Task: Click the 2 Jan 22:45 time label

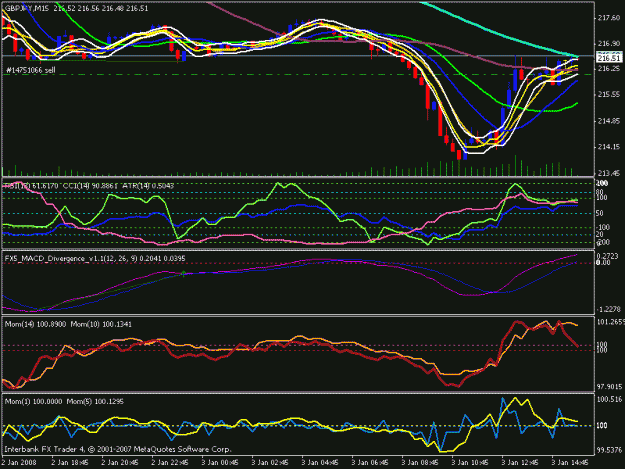Action: click(x=170, y=462)
